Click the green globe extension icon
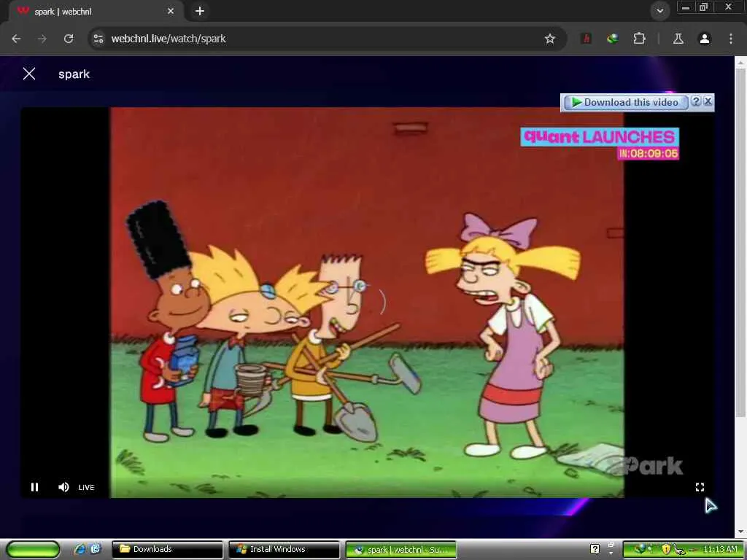Screen dimensions: 747x560 click(x=613, y=39)
